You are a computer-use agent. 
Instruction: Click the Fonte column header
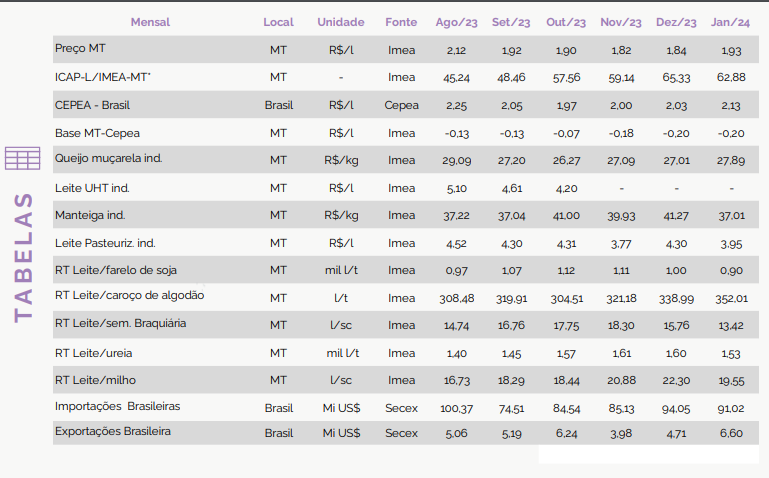(401, 22)
